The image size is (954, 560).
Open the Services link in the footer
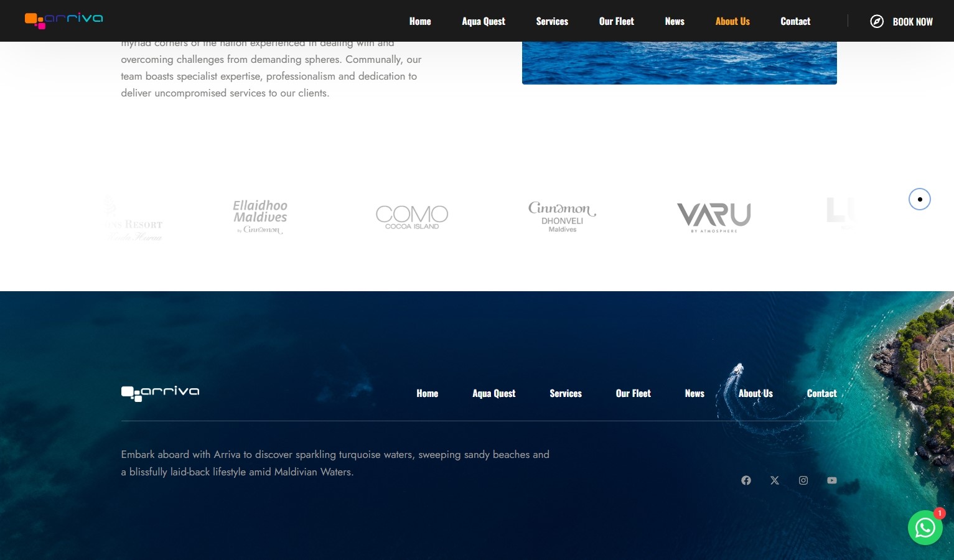(x=566, y=393)
